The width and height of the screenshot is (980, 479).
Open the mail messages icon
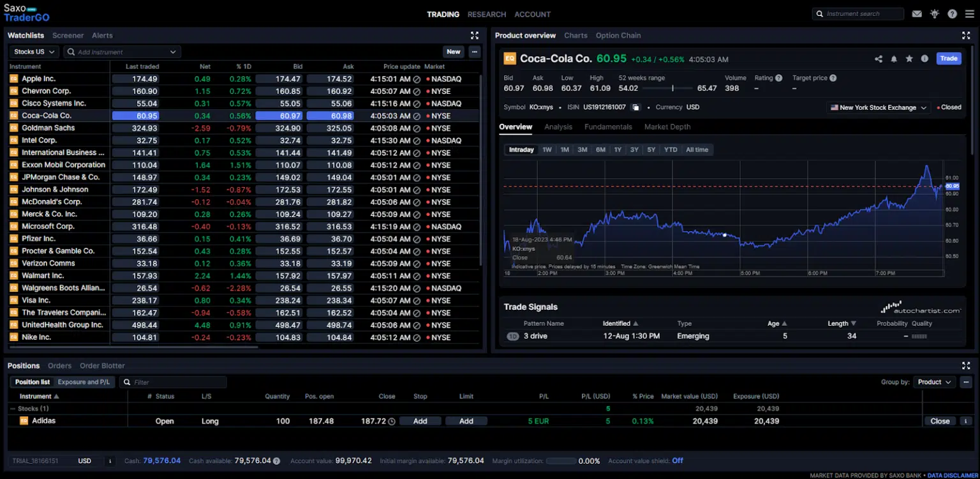(x=917, y=14)
